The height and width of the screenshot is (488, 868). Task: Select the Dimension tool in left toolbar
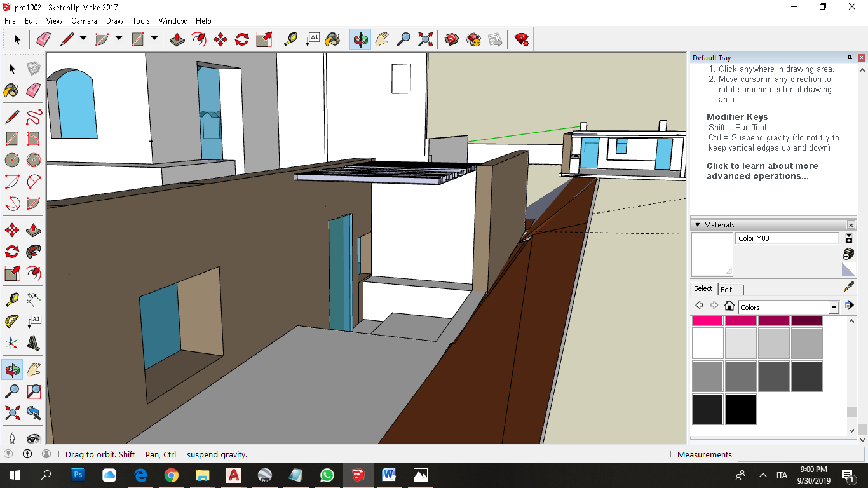click(x=34, y=299)
